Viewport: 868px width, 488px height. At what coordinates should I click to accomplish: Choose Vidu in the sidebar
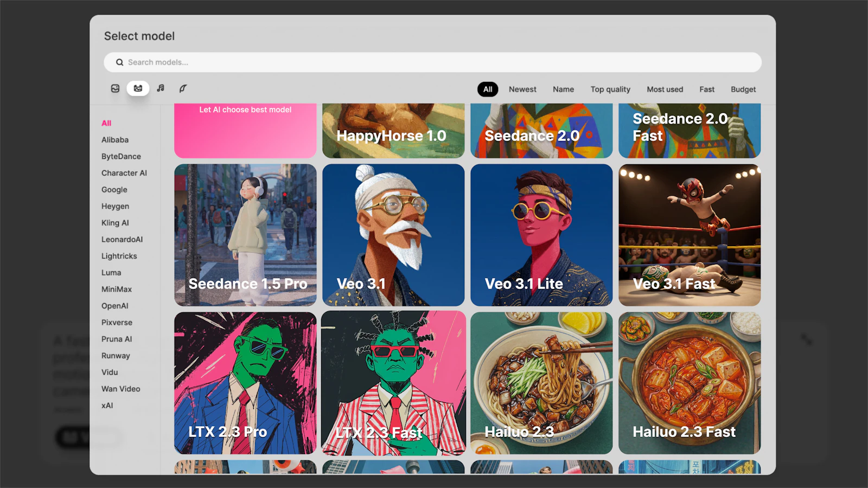(110, 373)
